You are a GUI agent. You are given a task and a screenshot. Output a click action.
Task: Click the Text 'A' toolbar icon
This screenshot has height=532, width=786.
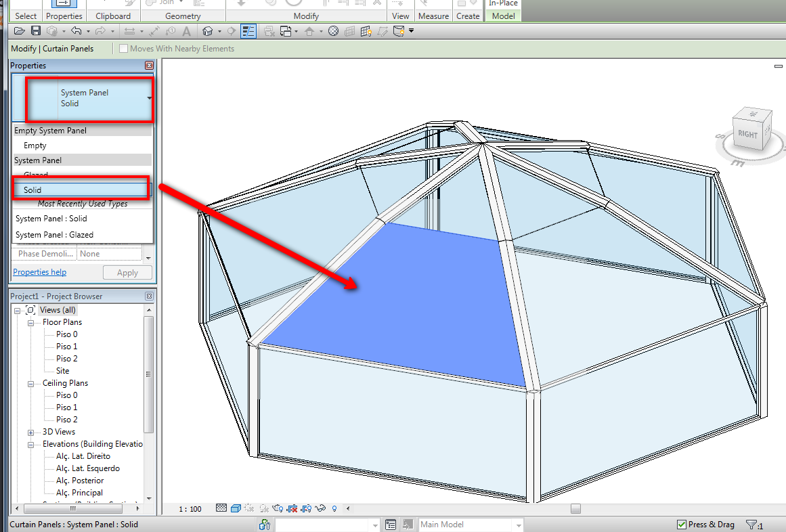coord(187,31)
